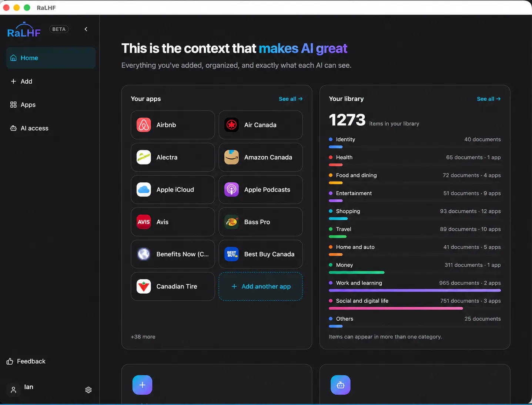The image size is (532, 405).
Task: Click the Feedback thumbs-up icon
Action: [10, 361]
